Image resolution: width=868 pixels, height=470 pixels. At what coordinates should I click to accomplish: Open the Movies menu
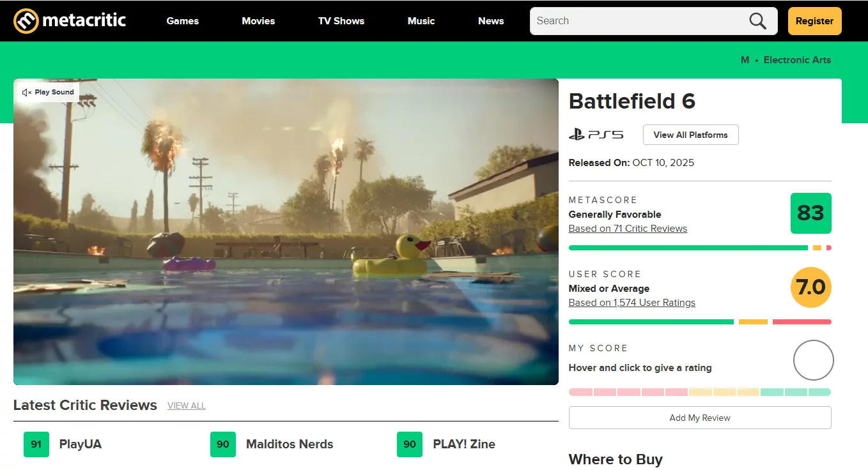pyautogui.click(x=258, y=21)
